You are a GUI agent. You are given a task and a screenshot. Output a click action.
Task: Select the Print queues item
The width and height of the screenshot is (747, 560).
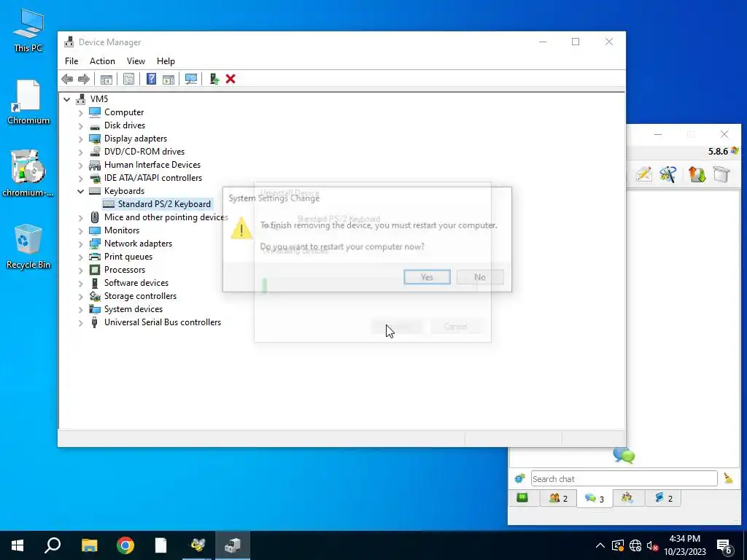[x=128, y=257]
